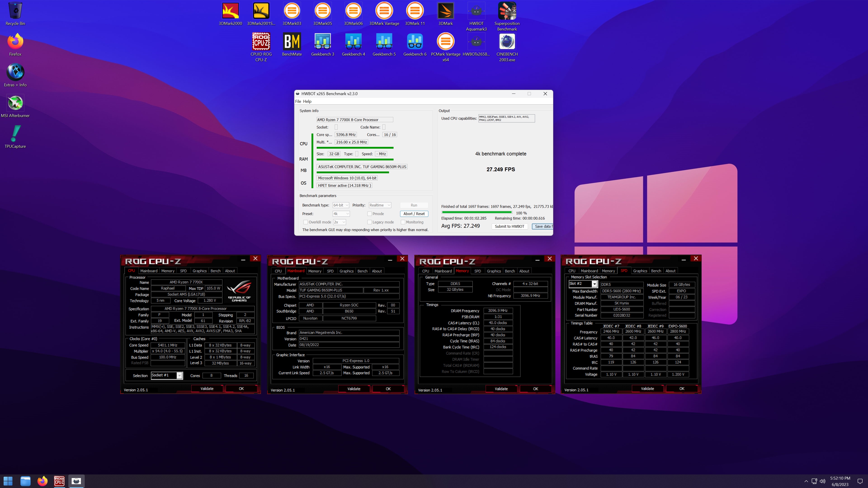Select the 3DMark desktop icon
Viewport: 868px width, 488px height.
click(x=446, y=14)
